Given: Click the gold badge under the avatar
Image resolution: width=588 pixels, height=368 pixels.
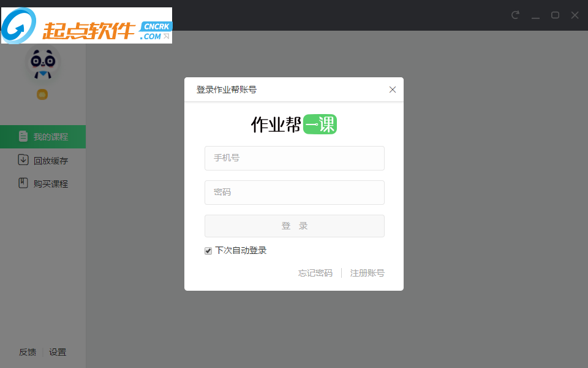Looking at the screenshot, I should (42, 94).
